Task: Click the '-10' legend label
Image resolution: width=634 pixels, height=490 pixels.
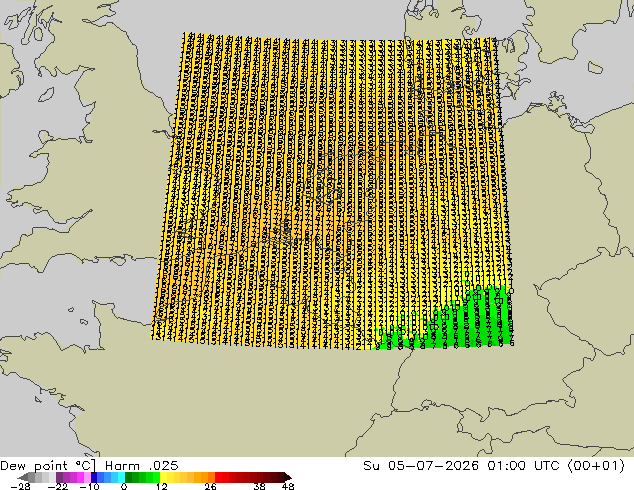Action: pyautogui.click(x=89, y=486)
